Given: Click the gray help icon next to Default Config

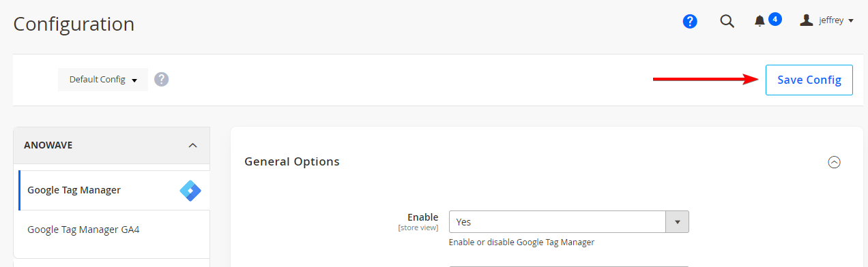Looking at the screenshot, I should pyautogui.click(x=161, y=79).
